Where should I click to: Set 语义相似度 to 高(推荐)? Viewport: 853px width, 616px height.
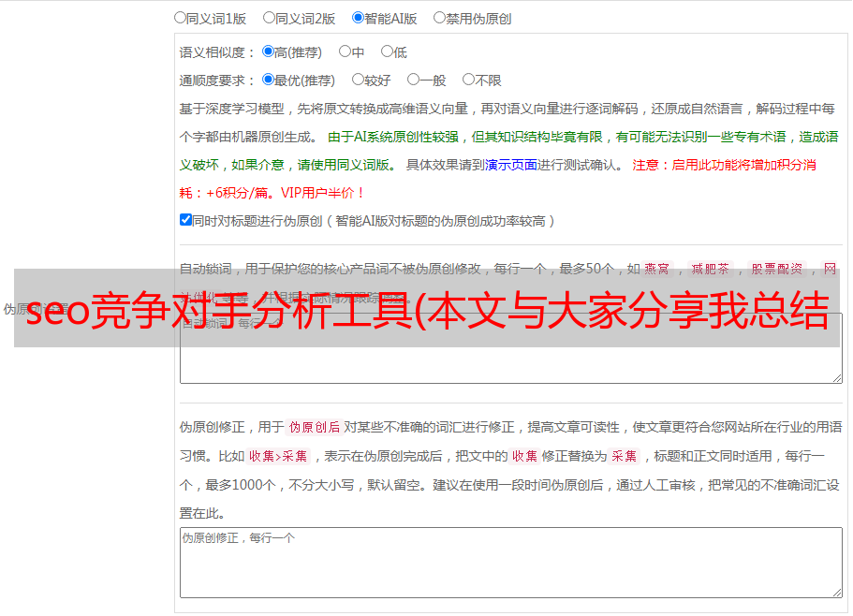268,51
